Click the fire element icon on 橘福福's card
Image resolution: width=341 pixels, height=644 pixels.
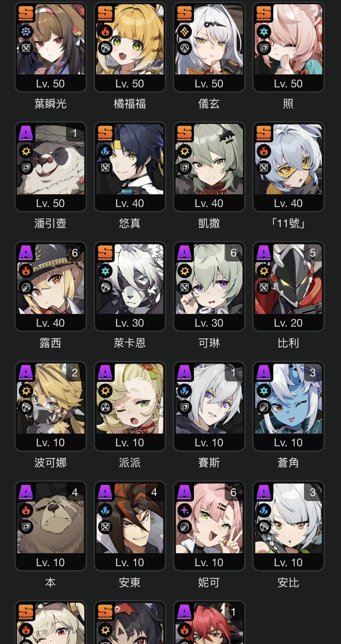coord(105,32)
